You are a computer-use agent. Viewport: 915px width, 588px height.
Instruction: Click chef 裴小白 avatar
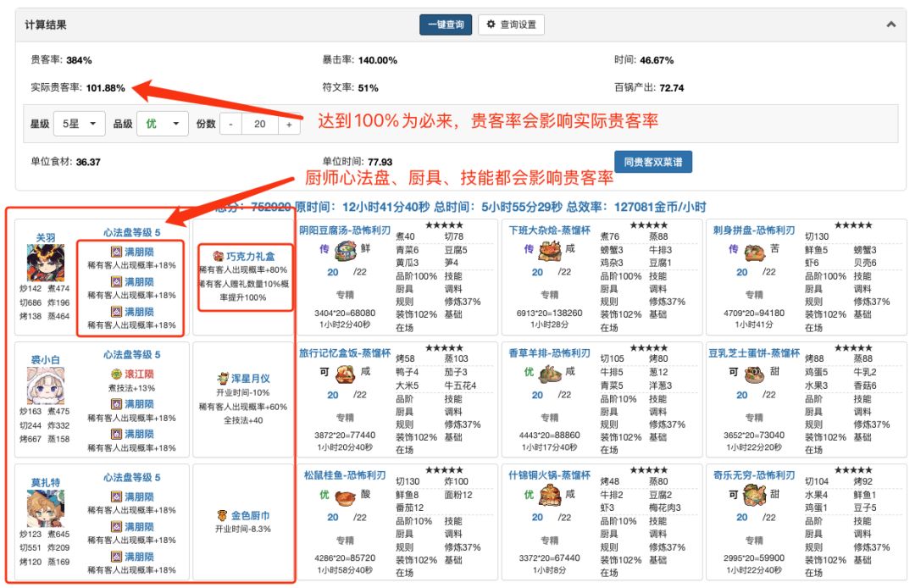(x=46, y=385)
